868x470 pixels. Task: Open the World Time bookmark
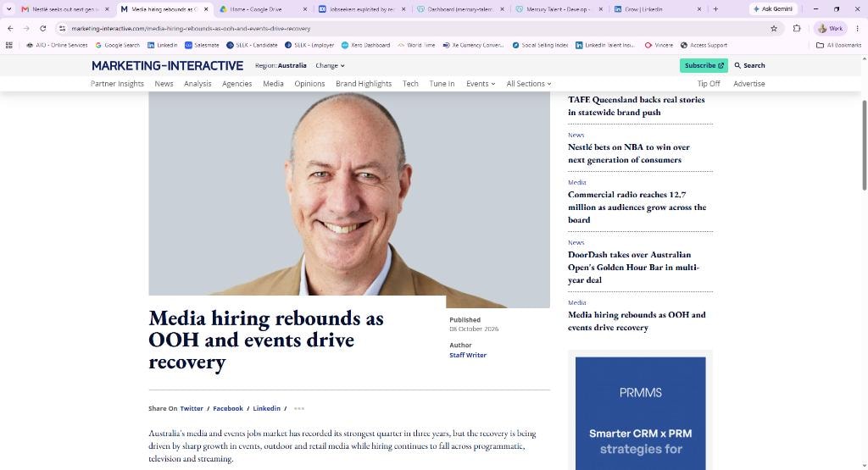pos(416,46)
